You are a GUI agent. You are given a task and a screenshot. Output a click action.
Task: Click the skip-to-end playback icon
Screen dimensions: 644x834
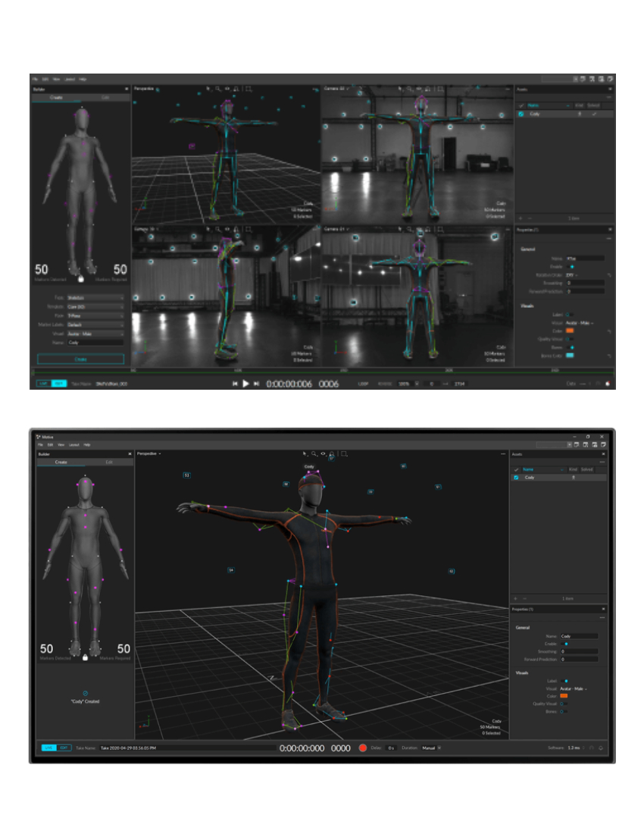point(257,384)
